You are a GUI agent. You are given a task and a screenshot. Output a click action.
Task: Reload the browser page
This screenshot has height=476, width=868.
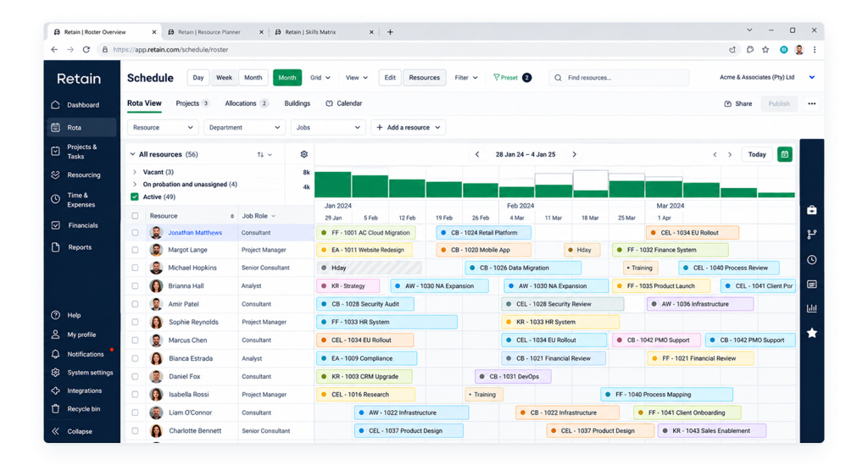click(x=86, y=49)
